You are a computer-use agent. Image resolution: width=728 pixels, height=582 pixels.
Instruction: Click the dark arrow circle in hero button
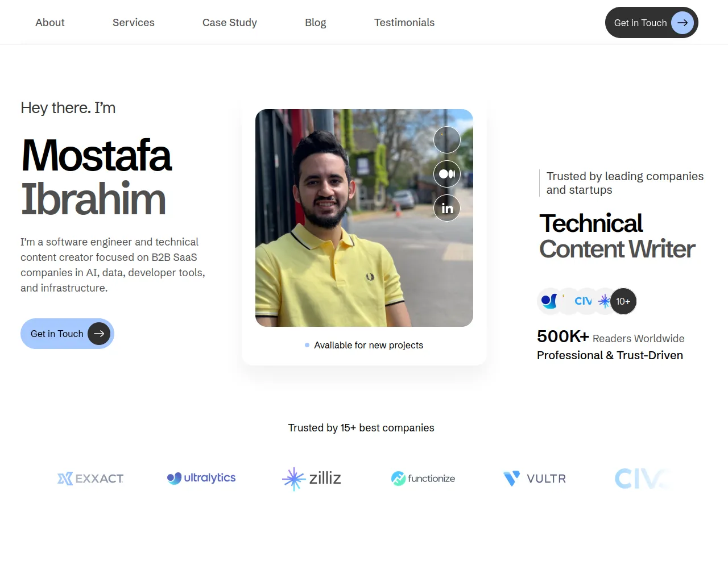click(x=99, y=334)
